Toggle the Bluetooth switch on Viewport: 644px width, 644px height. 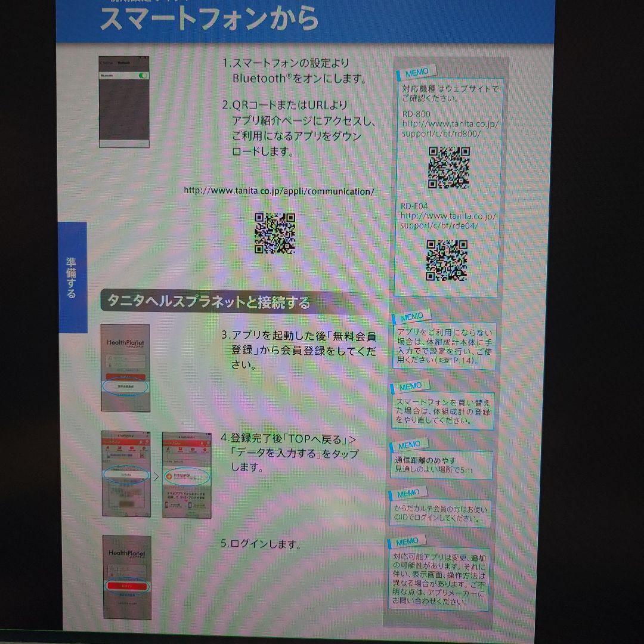tap(143, 76)
